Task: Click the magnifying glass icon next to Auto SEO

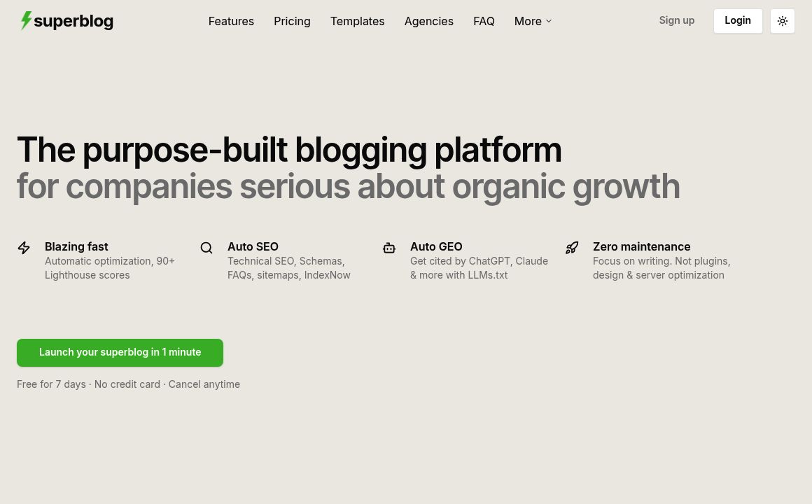Action: click(x=206, y=248)
